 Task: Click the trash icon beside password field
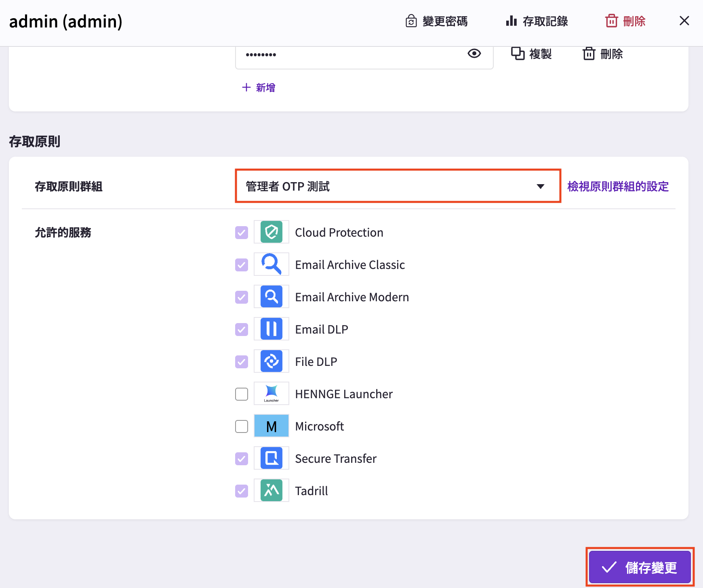(x=589, y=54)
